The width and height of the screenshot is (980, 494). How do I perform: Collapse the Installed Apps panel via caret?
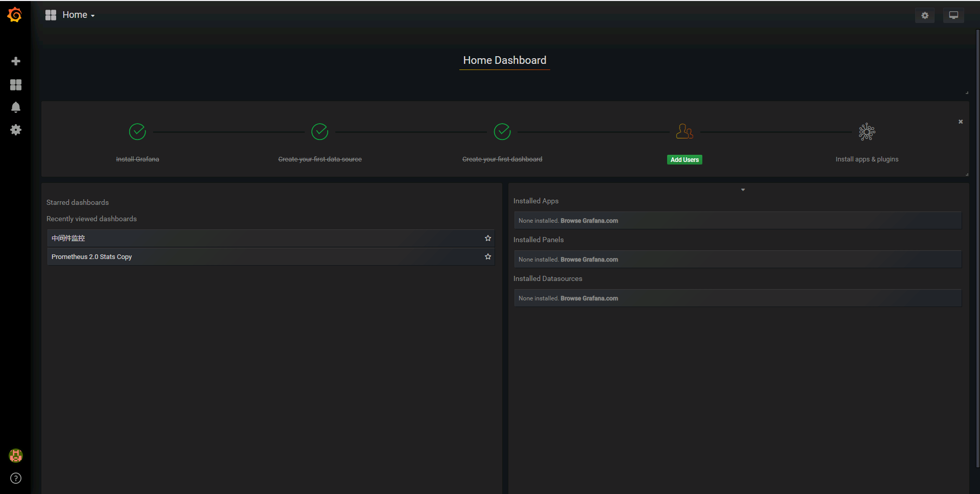742,190
